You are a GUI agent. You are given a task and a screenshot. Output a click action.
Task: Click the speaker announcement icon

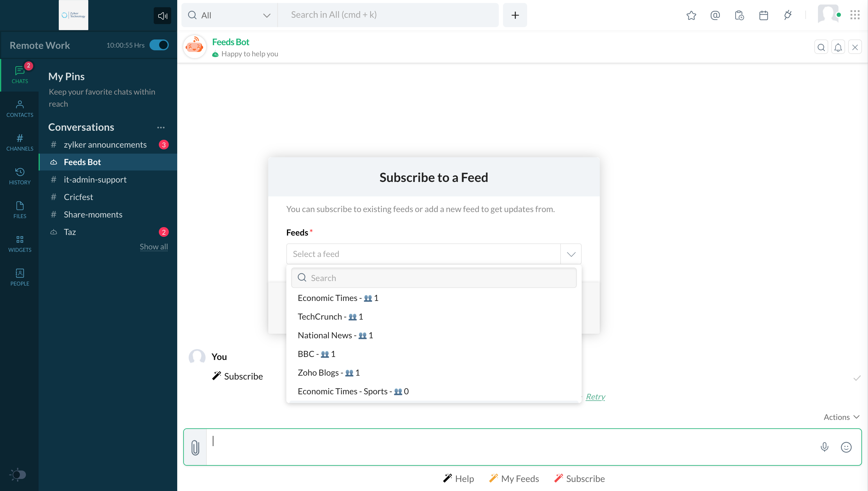162,15
